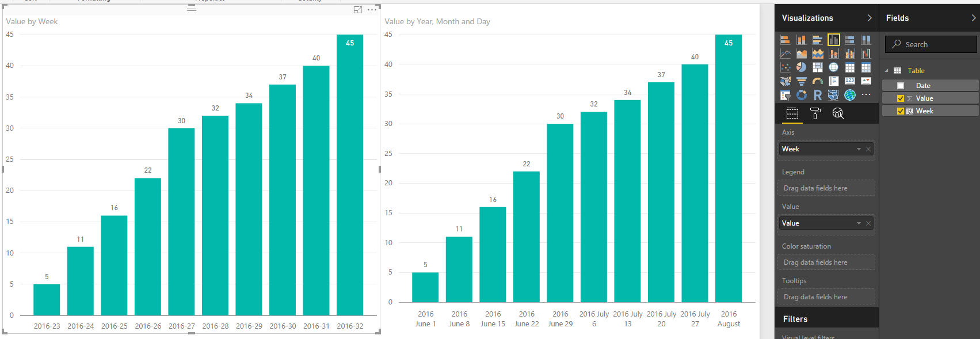Select the ArcGIS maps visual
Image resolution: width=980 pixels, height=339 pixels.
849,95
